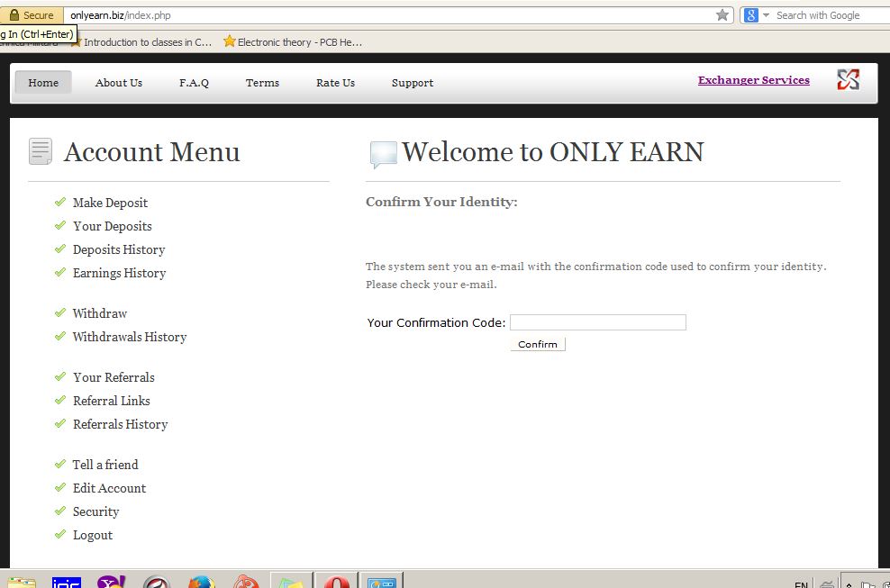Focus the Your Confirmation Code field
This screenshot has width=890, height=588.
click(597, 322)
